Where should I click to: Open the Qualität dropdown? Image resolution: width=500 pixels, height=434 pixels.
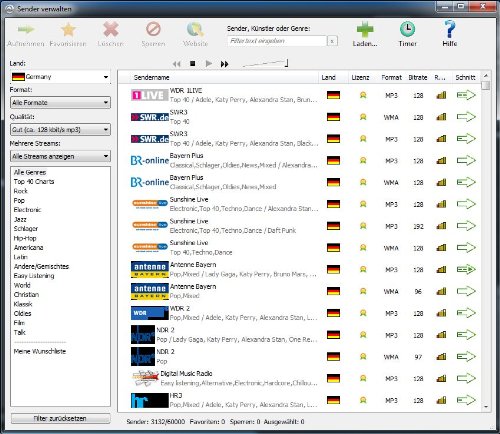60,130
